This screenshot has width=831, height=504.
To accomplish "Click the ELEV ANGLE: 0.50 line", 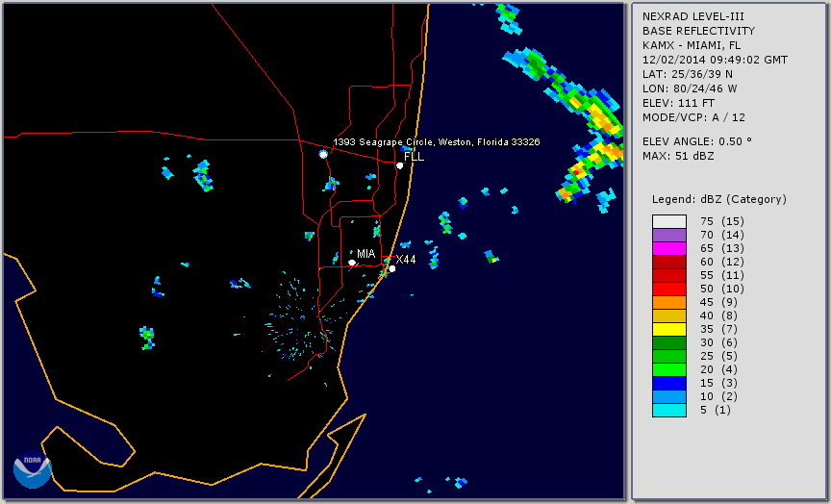I will 697,141.
